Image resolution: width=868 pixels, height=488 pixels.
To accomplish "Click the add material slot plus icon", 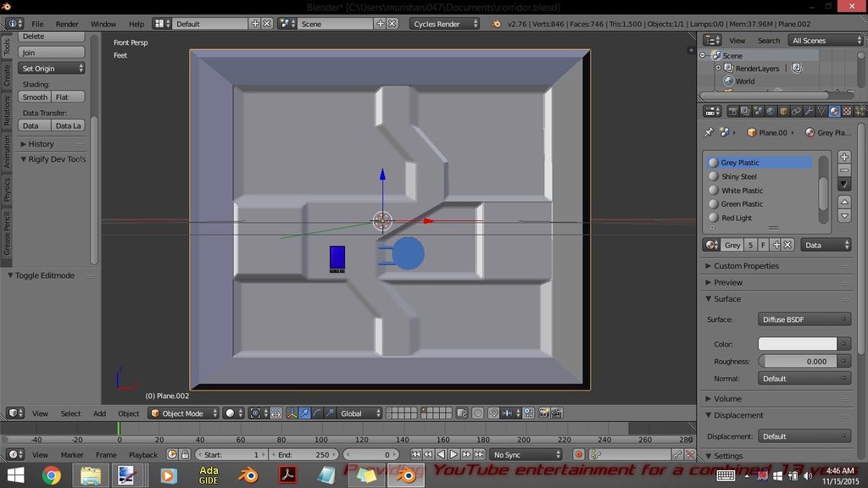I will click(x=843, y=157).
